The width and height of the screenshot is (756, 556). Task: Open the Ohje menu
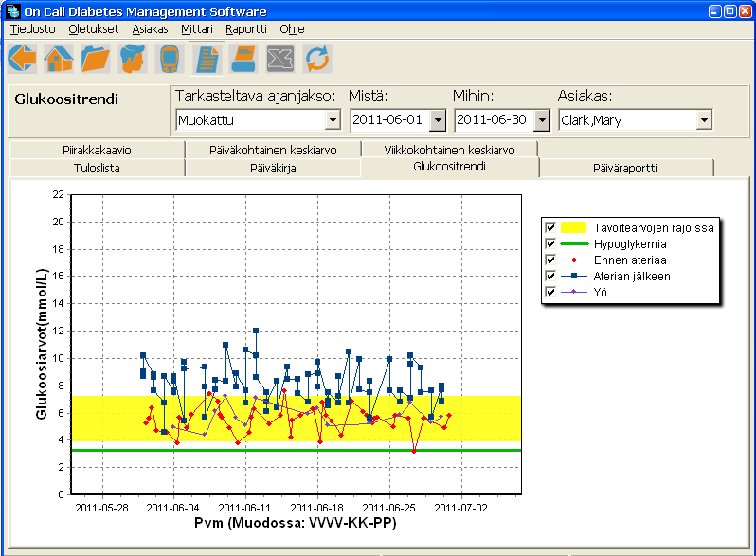click(x=292, y=29)
